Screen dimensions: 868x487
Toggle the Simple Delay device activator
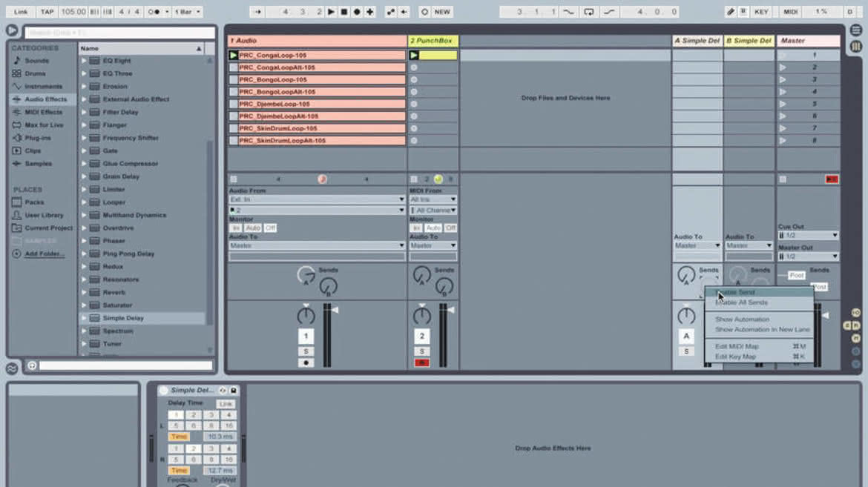[x=164, y=390]
